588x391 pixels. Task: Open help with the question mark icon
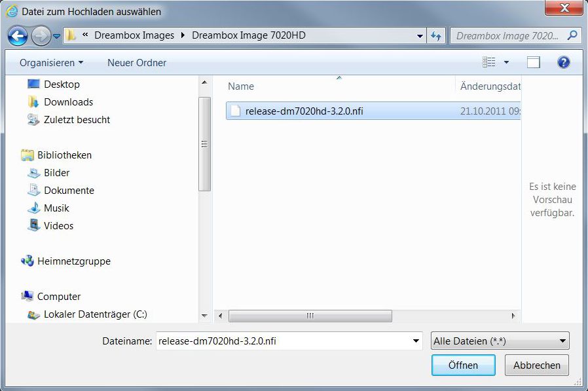pos(563,62)
